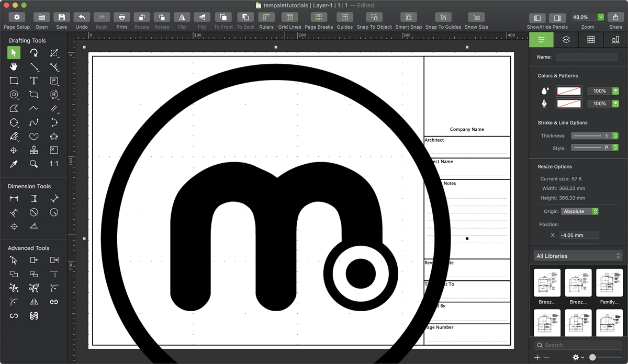The height and width of the screenshot is (364, 628).
Task: Select the Rotate tool in Drafting Tools
Action: tap(34, 53)
